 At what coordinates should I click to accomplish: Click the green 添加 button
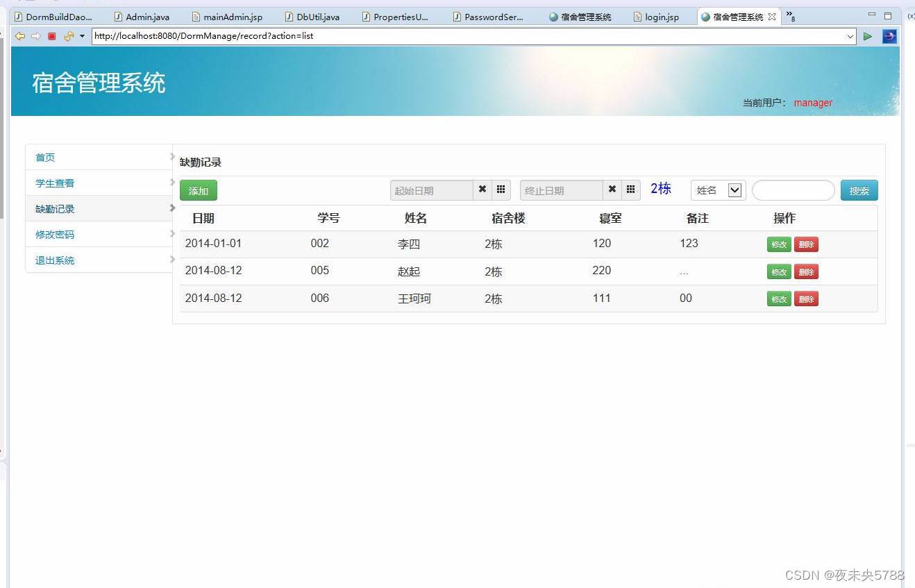click(198, 190)
